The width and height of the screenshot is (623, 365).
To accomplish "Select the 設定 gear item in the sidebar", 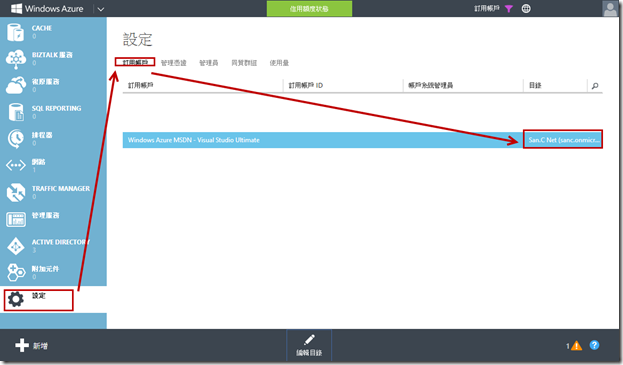I will 53,299.
